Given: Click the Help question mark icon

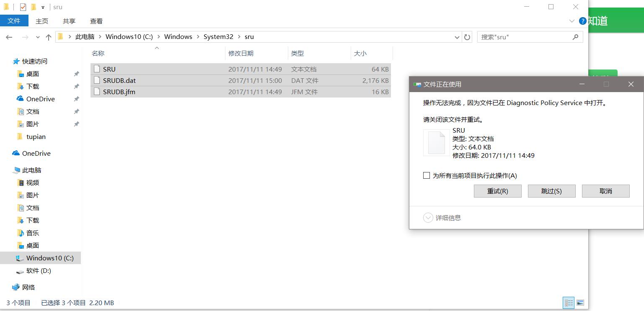Looking at the screenshot, I should 582,21.
